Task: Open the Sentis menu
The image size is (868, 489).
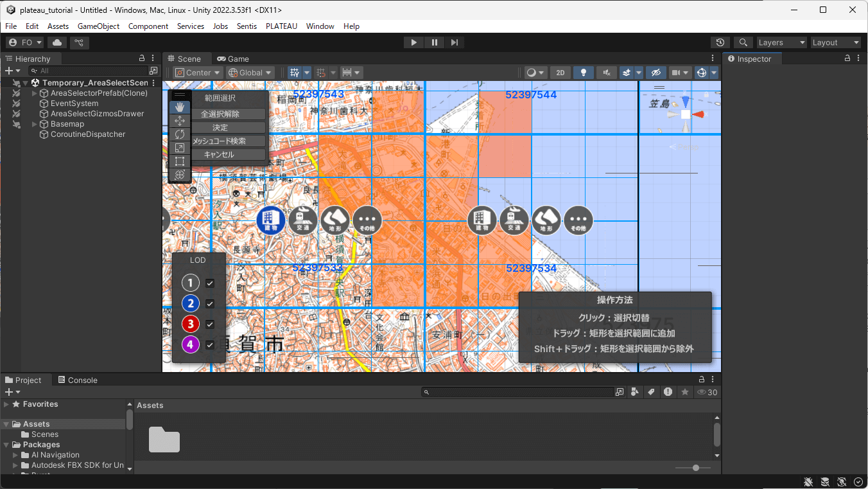Action: (247, 26)
